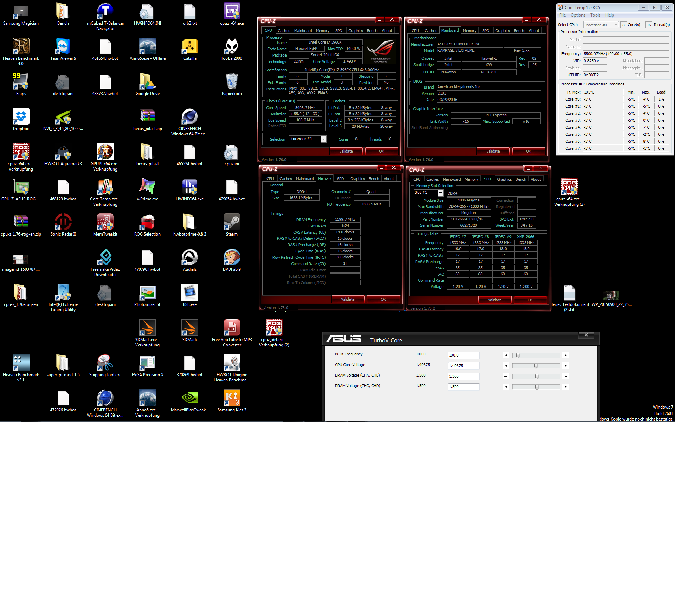Switch to Caches tab in top-left CPU-Z window
The image size is (675, 616).
284,31
